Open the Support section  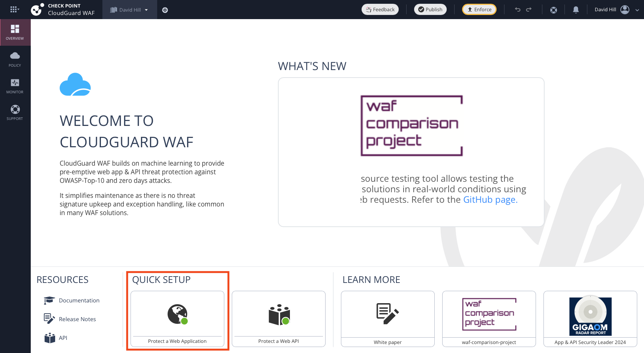tap(15, 112)
